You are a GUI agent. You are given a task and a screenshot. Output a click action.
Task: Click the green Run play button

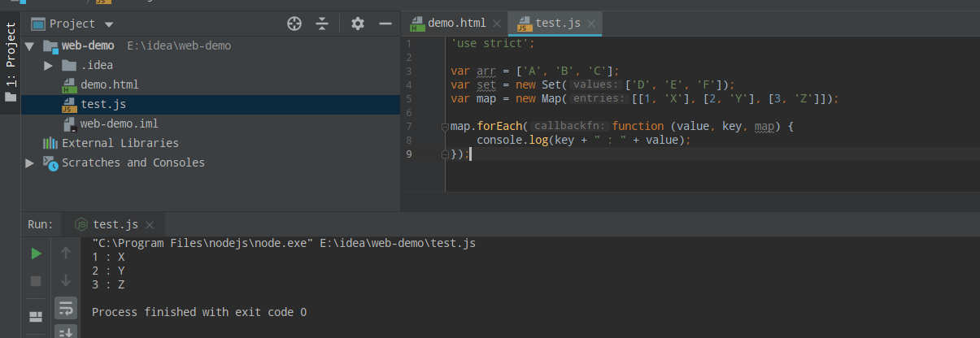36,253
